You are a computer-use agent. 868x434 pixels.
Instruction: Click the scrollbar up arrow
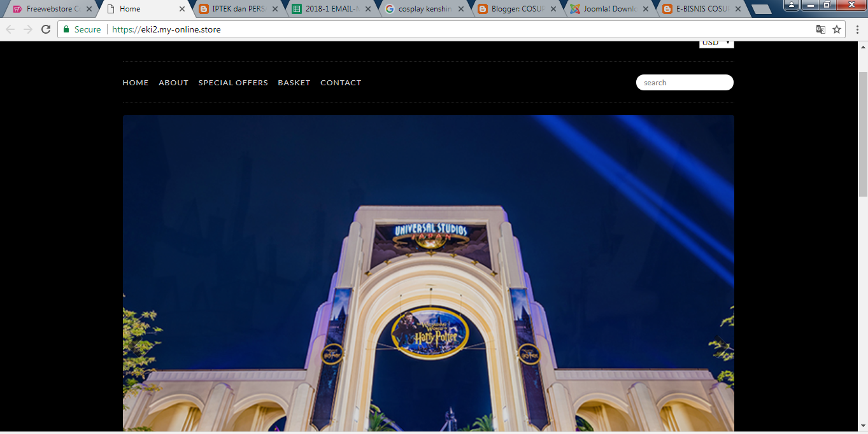tap(863, 46)
